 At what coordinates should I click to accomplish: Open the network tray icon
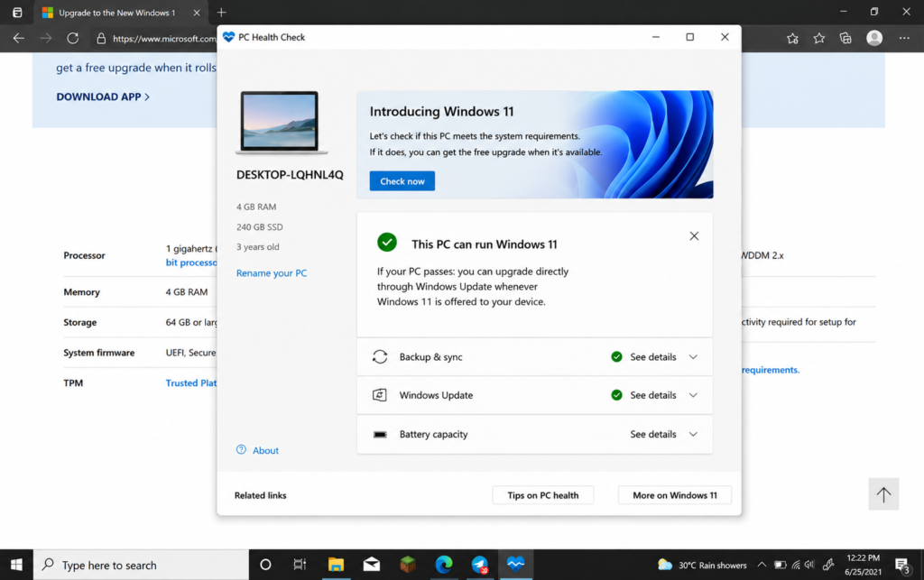tap(796, 565)
